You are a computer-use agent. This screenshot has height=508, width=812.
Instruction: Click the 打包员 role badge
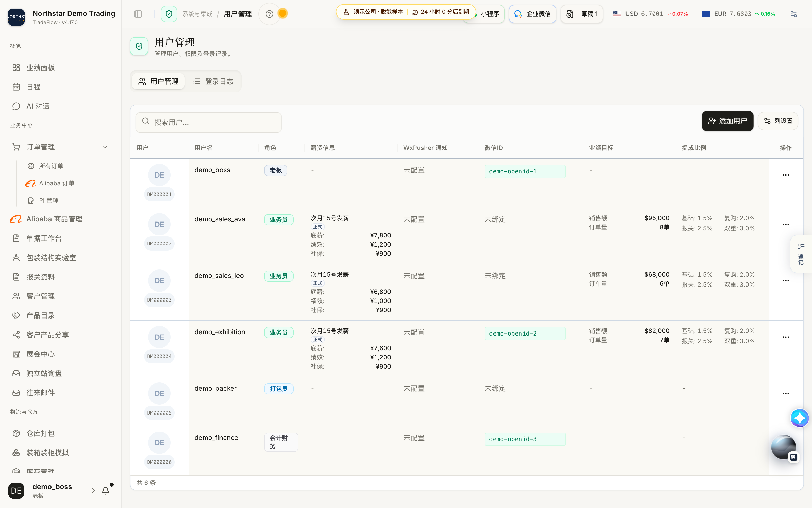pyautogui.click(x=279, y=389)
